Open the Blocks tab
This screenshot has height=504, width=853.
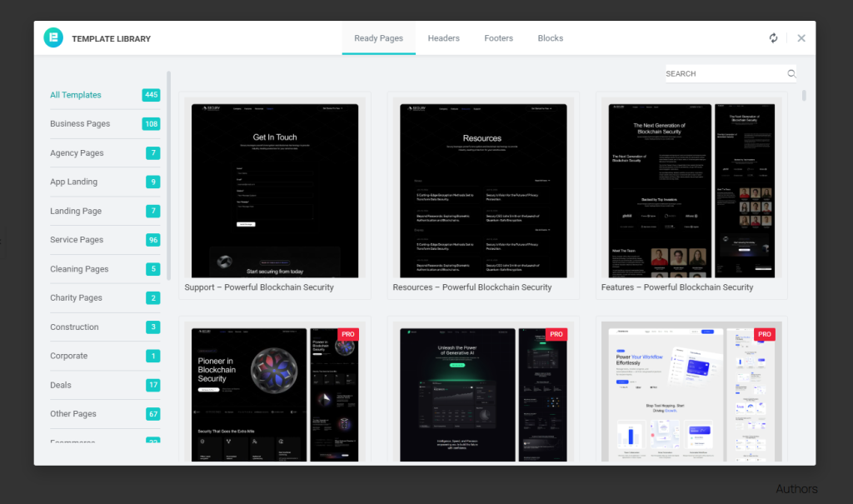point(550,38)
